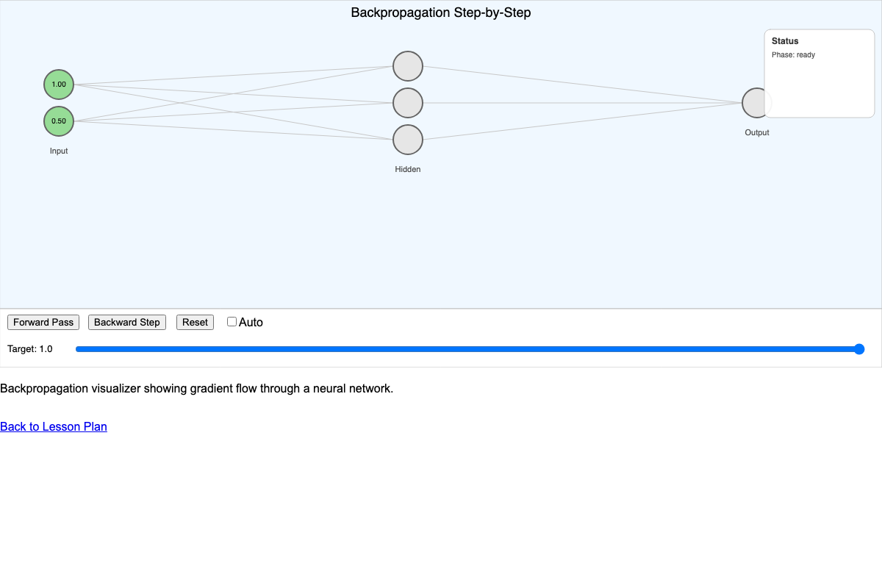Reset the network state
Screen dimensions: 882x588
tap(195, 322)
